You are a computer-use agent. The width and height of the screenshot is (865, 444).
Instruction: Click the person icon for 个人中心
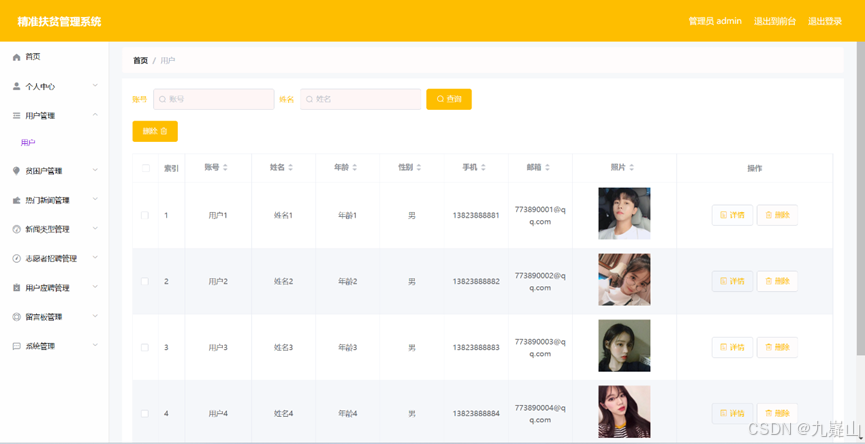click(x=17, y=86)
